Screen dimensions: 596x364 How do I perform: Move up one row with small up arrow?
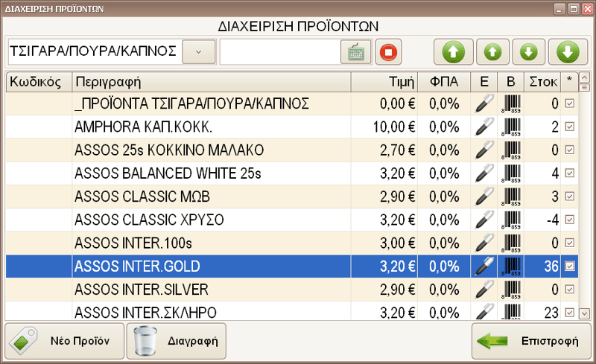[492, 52]
